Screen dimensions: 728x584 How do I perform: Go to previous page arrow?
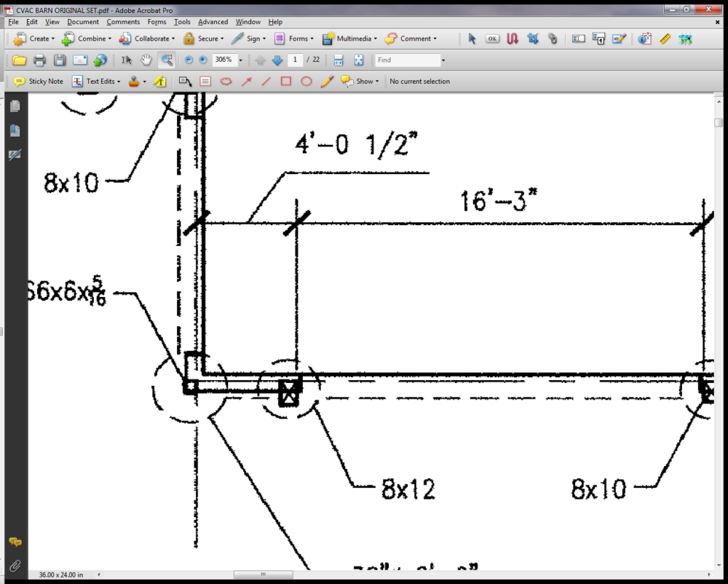(260, 60)
